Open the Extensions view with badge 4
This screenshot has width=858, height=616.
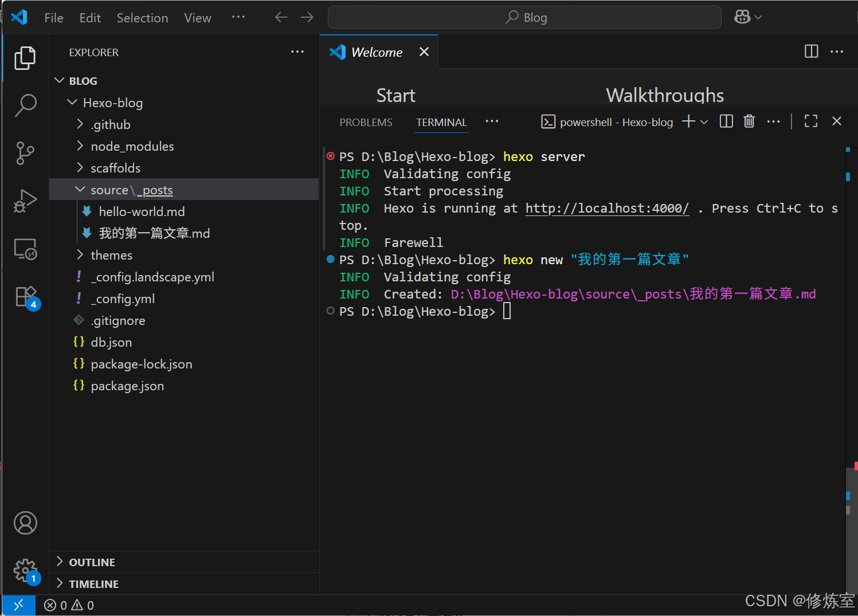(26, 297)
